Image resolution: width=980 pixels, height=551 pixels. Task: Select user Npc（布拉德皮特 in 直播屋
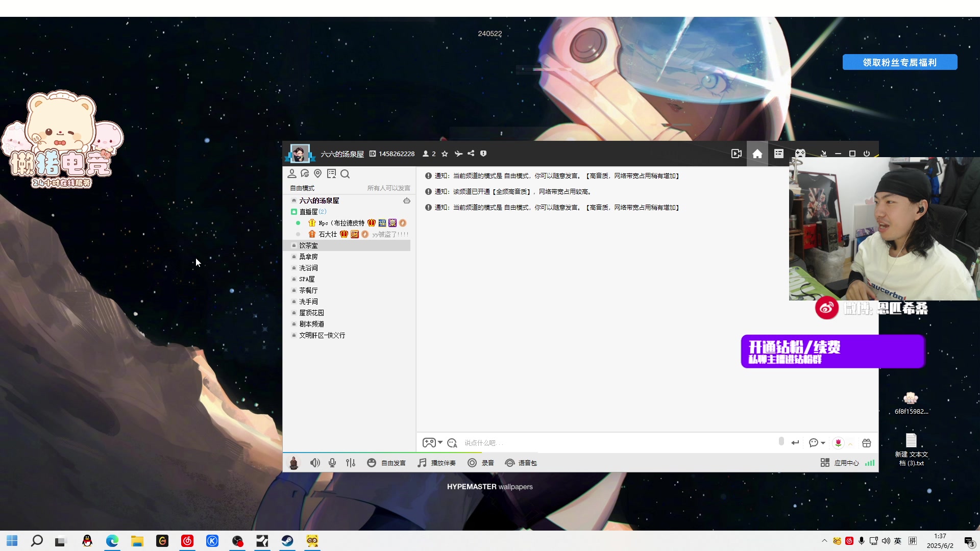click(341, 223)
